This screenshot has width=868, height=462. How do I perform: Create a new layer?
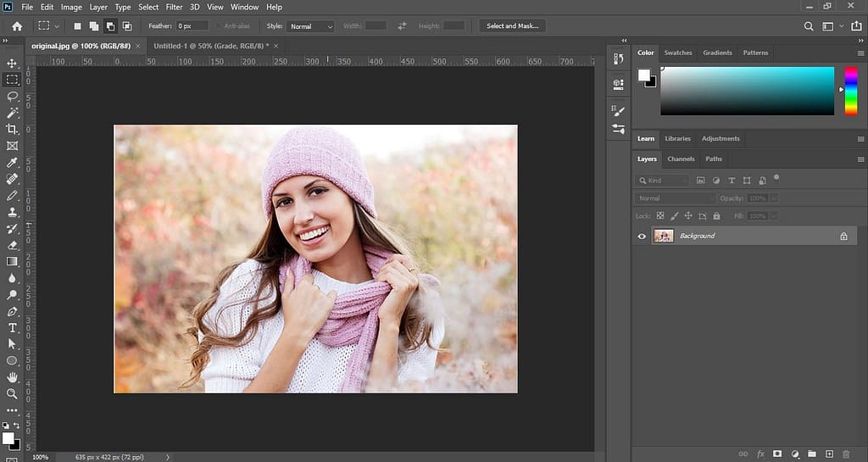tap(829, 454)
